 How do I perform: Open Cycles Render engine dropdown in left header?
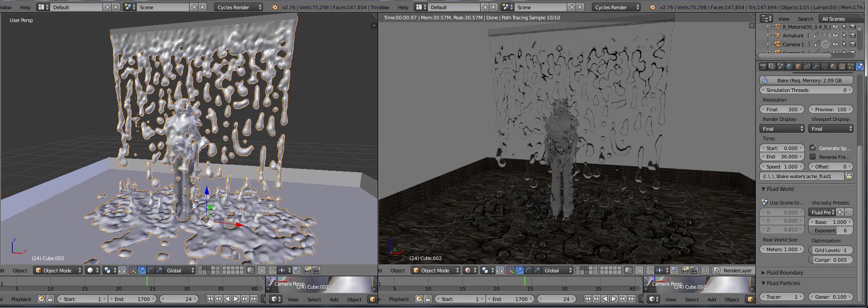[239, 7]
